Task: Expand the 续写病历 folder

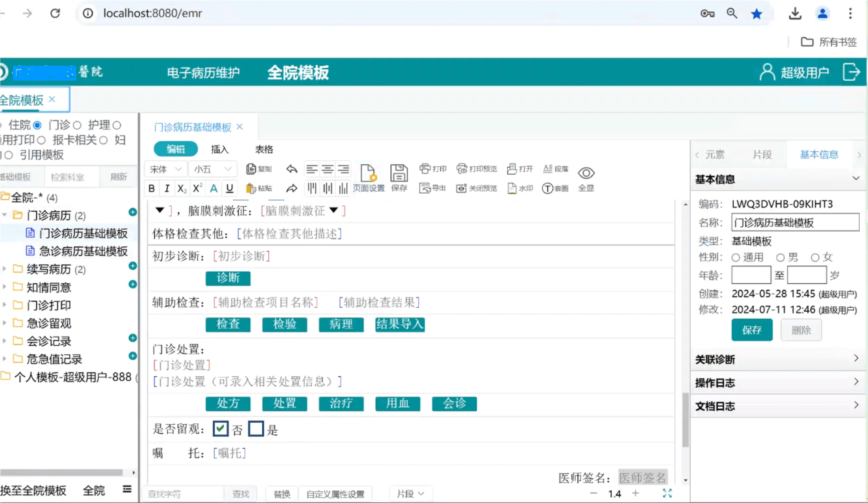Action: point(4,269)
